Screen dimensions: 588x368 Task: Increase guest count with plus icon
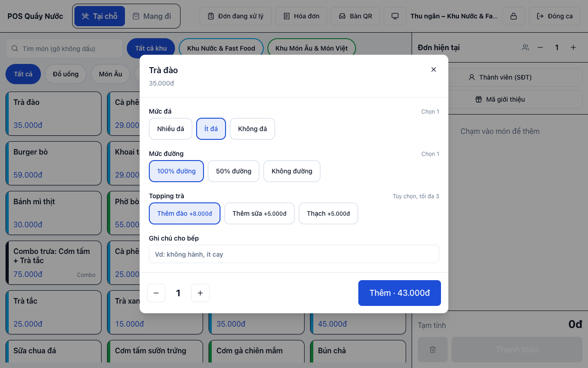pos(573,47)
